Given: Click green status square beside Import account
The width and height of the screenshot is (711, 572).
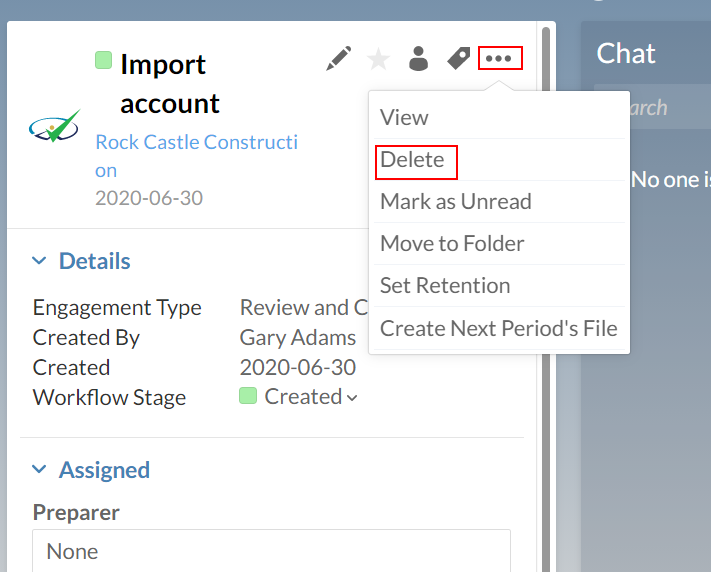Looking at the screenshot, I should point(103,61).
